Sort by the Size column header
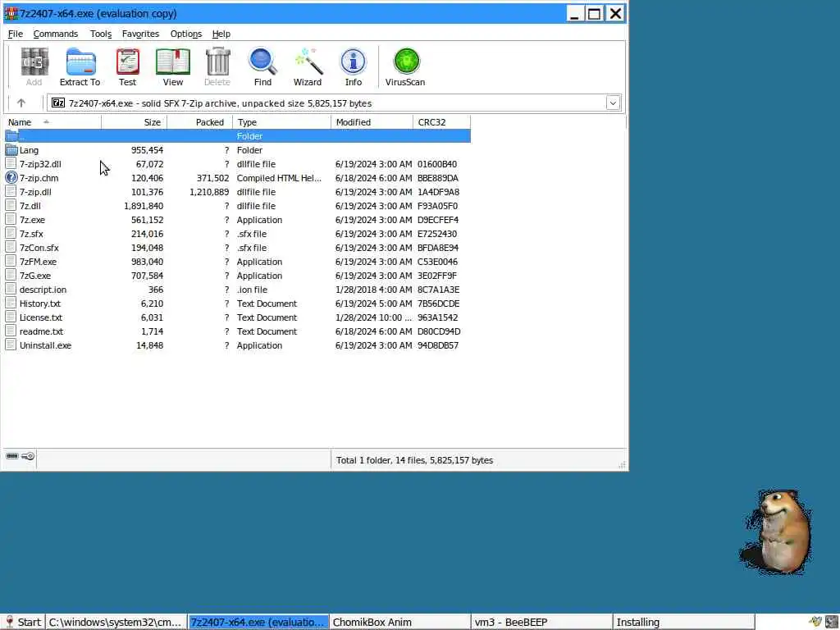 tap(134, 122)
